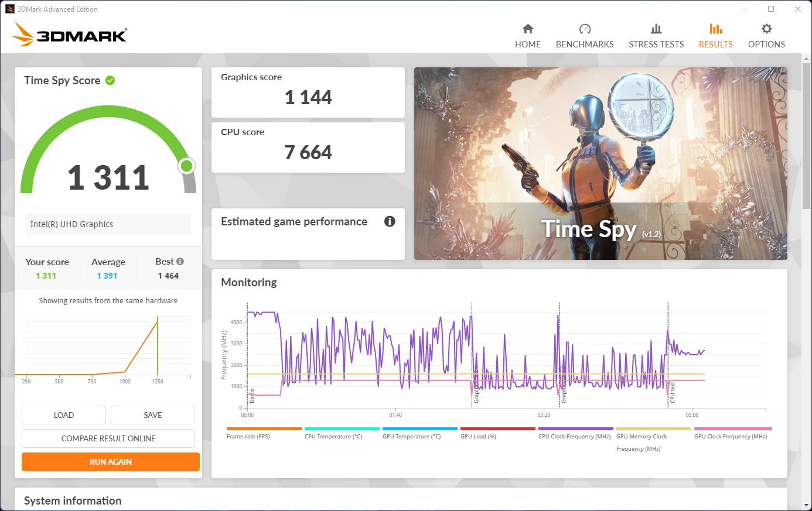
Task: Toggle CPU Clock Frequency legend swatch
Action: (576, 428)
